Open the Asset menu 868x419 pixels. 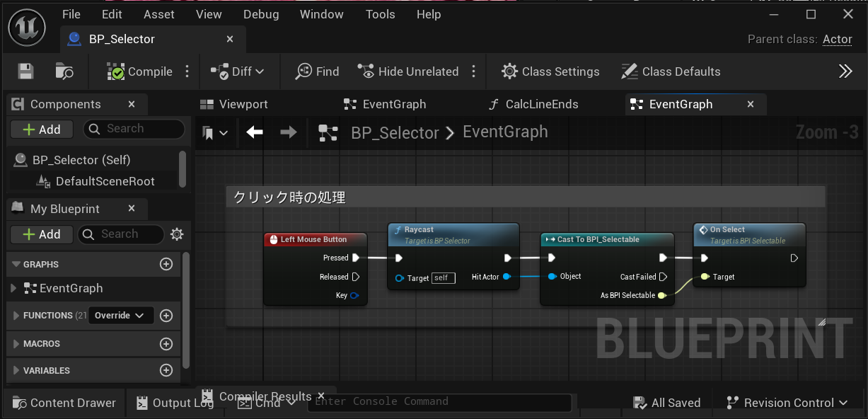click(159, 14)
